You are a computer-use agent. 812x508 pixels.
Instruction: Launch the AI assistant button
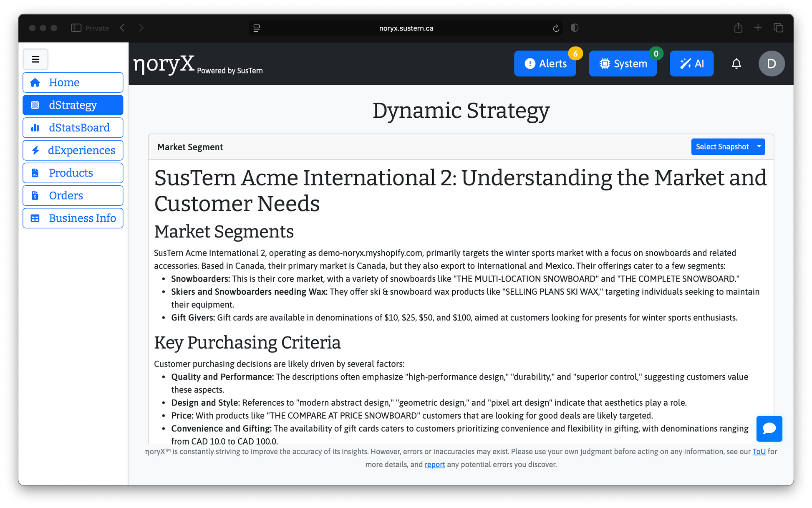pos(691,63)
